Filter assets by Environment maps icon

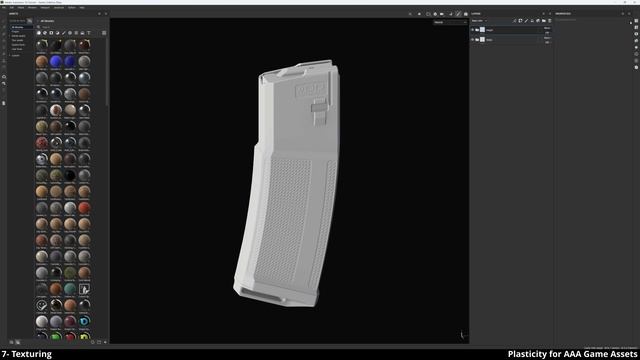(x=82, y=33)
